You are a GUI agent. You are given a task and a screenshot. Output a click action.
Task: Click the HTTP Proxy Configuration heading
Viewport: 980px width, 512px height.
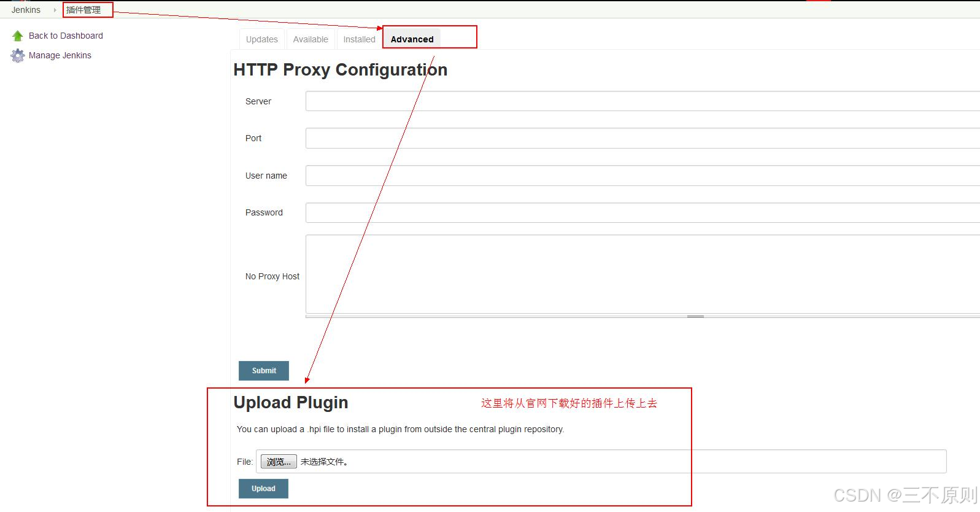[341, 70]
